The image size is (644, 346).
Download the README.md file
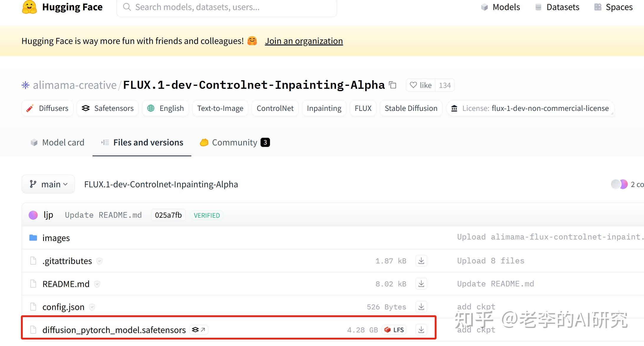(x=421, y=283)
